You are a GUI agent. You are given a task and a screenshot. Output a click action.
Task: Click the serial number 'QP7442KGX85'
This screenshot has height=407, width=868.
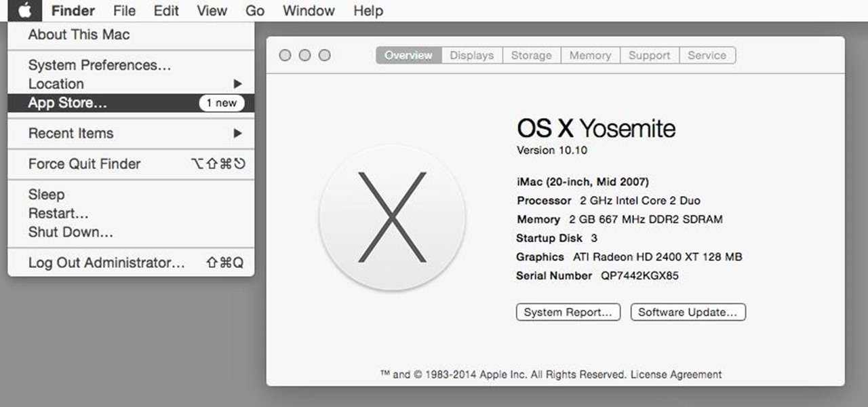point(639,276)
